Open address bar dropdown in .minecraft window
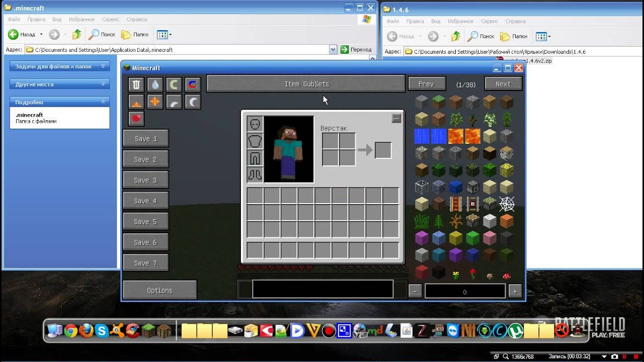The width and height of the screenshot is (644, 362). [333, 50]
